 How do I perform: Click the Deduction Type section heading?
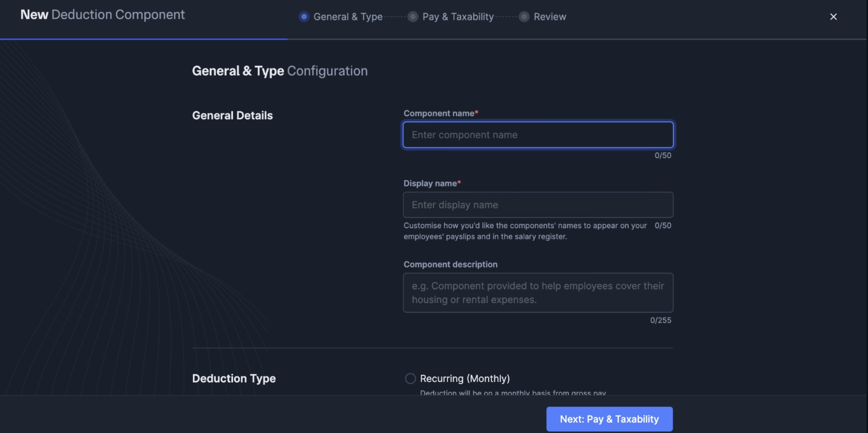[x=234, y=378]
